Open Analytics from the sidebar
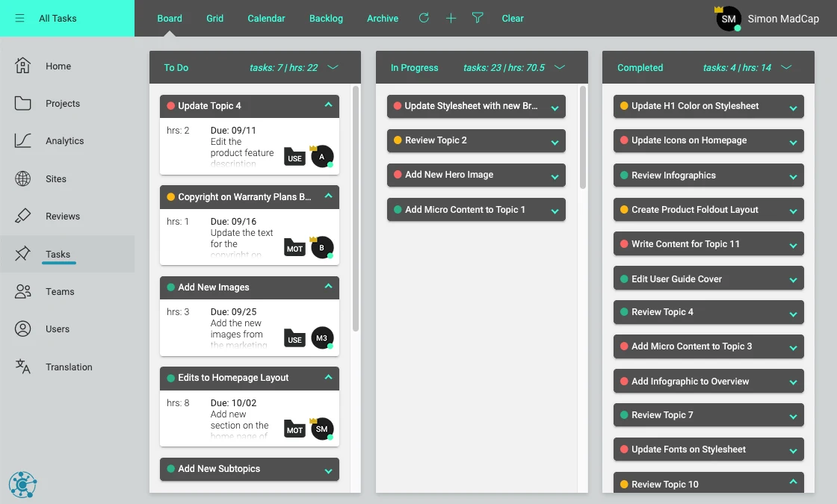 tap(64, 141)
